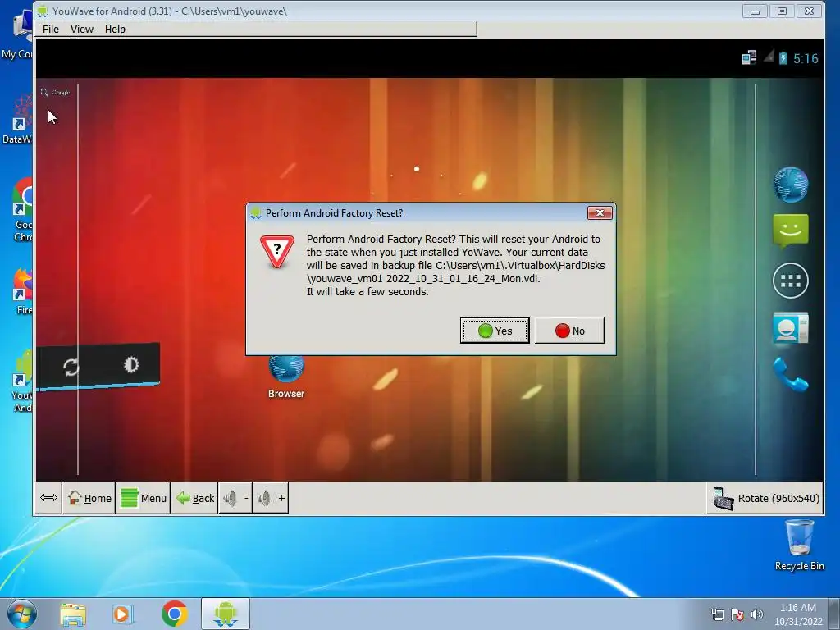Click the question mark warning icon in dialog

[277, 251]
